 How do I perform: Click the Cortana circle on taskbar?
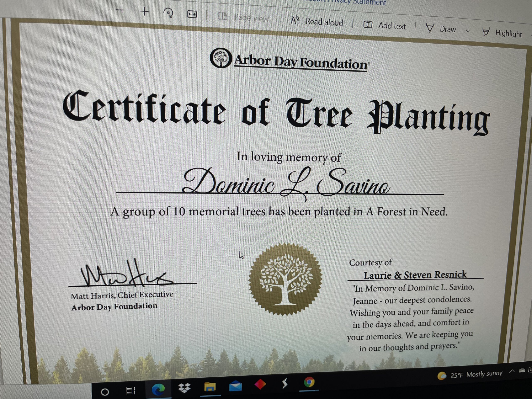[x=105, y=392]
